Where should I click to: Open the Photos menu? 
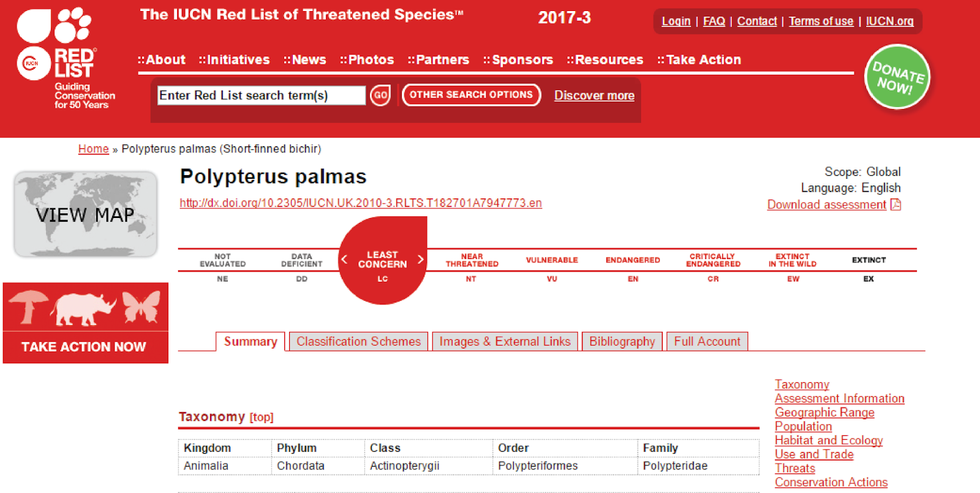367,59
